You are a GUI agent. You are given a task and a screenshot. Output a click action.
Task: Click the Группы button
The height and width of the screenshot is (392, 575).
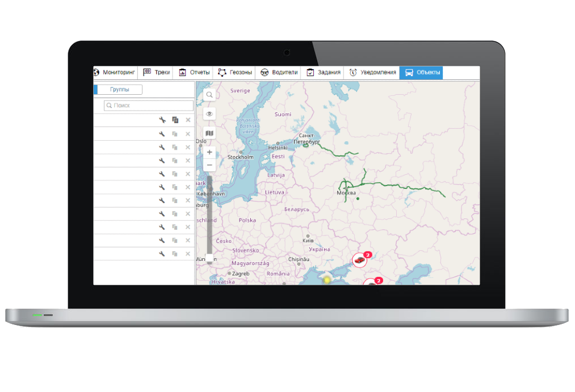tap(120, 90)
